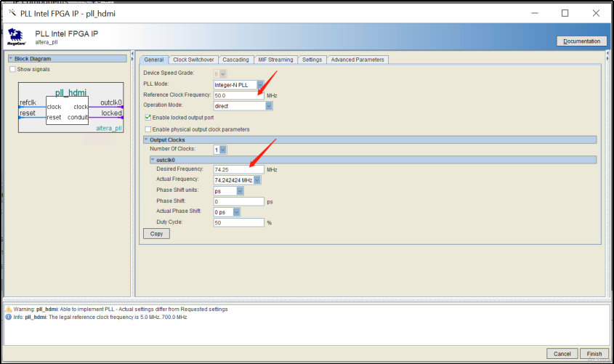Switch to the MIF Streaming tab
Viewport: 614px width, 364px height.
275,60
